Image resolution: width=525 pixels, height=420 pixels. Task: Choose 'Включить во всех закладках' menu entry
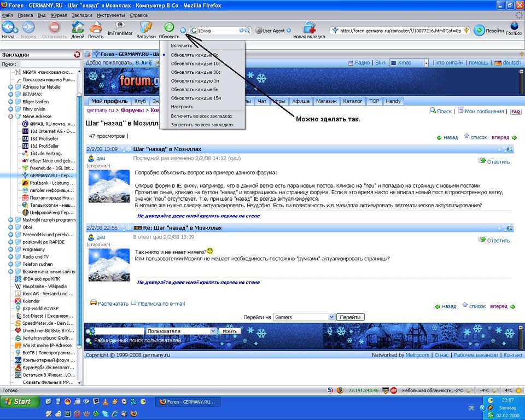(202, 116)
